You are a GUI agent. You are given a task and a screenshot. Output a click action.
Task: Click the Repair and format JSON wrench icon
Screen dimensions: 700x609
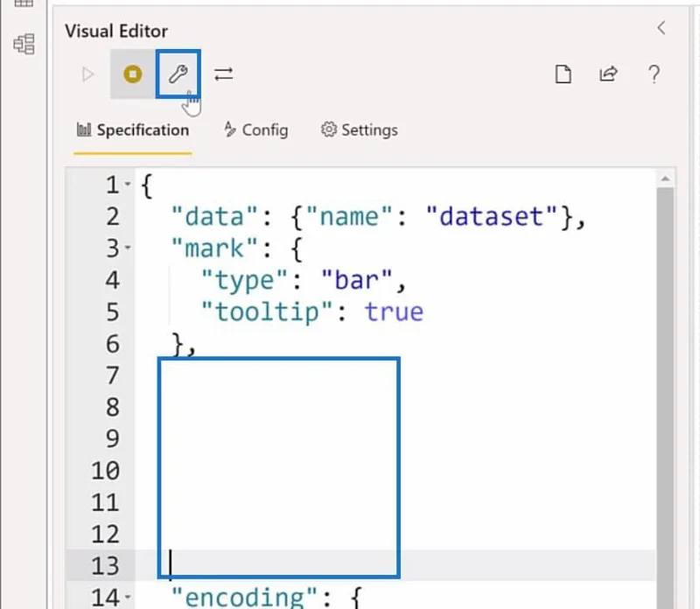178,74
